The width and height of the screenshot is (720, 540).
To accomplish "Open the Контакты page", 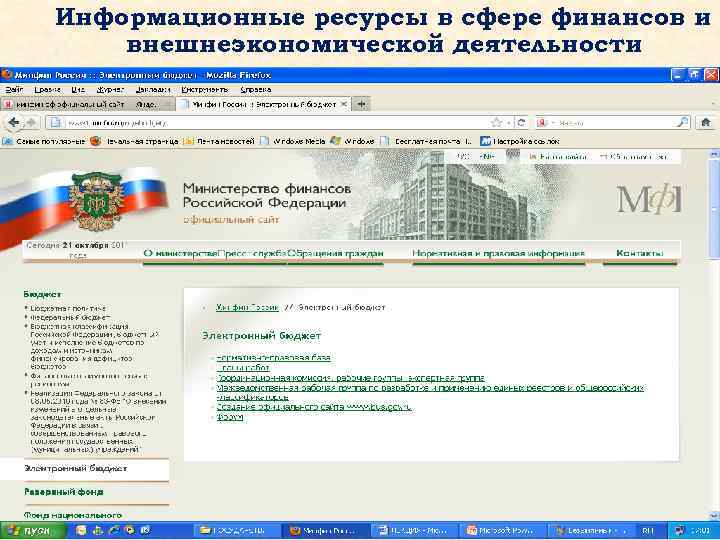I will point(640,253).
